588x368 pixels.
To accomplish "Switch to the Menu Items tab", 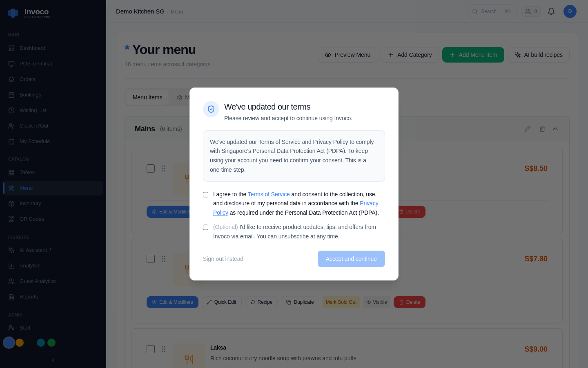I will 147,97.
